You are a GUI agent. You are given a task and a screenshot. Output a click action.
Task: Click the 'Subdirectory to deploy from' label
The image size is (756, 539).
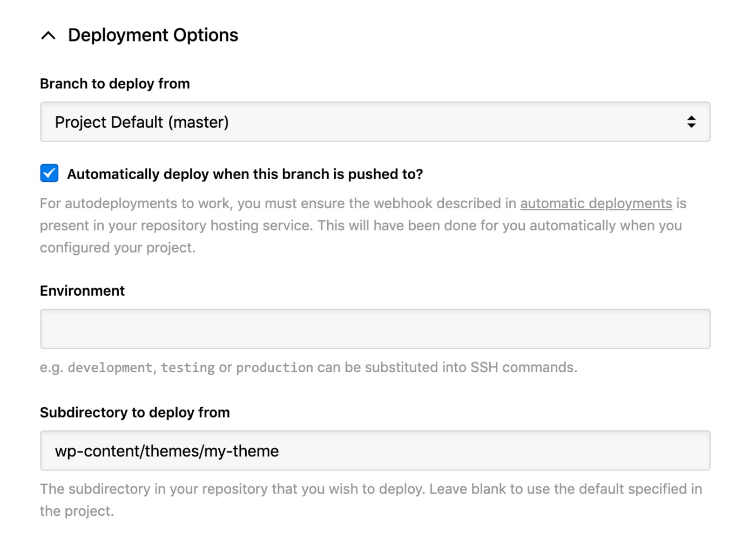pos(135,413)
